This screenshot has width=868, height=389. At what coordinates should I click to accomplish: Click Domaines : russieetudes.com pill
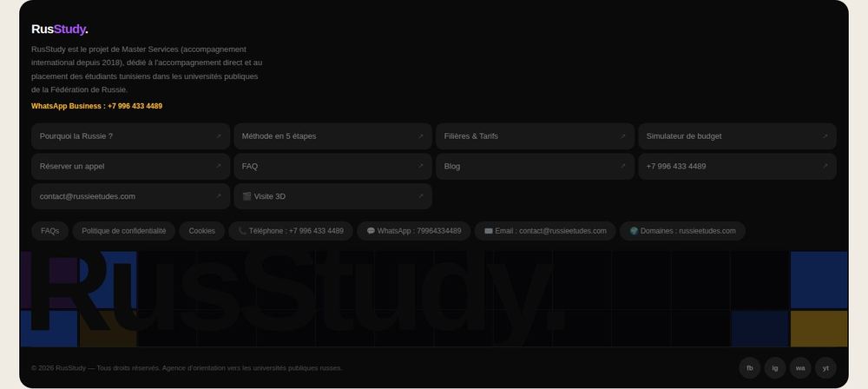tap(682, 231)
